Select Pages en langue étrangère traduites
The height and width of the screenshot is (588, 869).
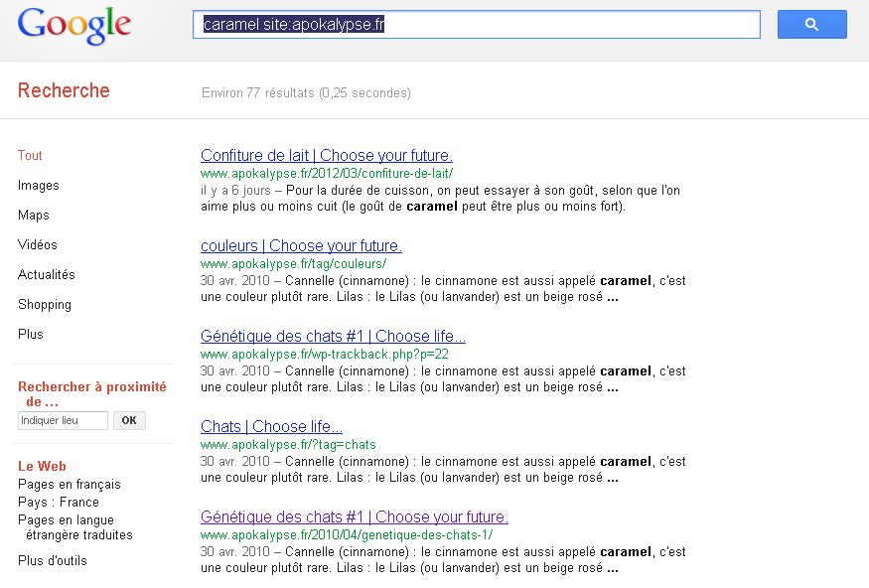[x=75, y=527]
